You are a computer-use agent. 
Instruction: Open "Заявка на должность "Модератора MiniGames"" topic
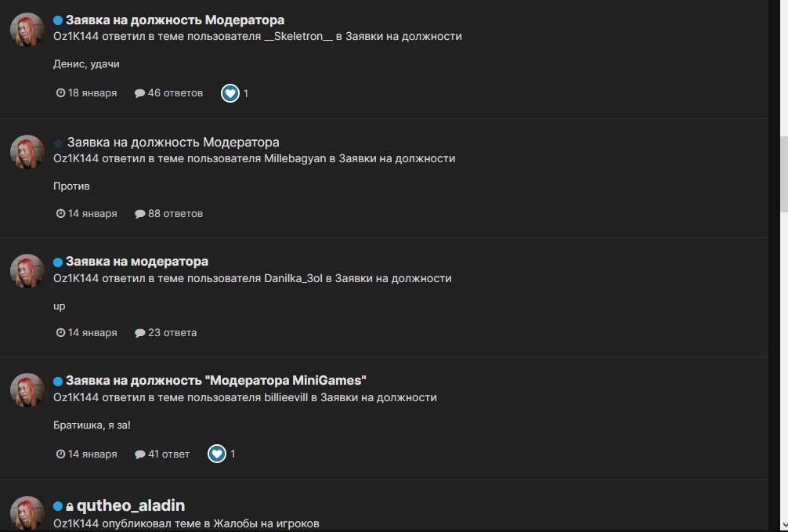(216, 381)
